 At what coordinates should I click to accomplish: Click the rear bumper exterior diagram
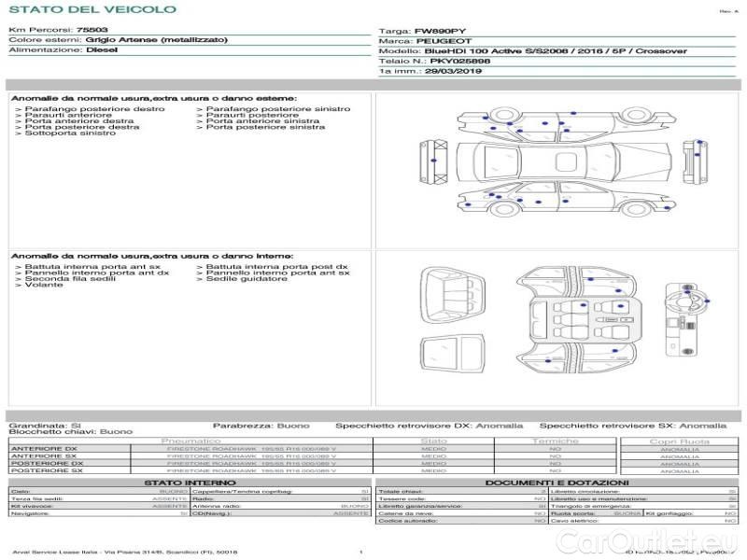tap(433, 161)
